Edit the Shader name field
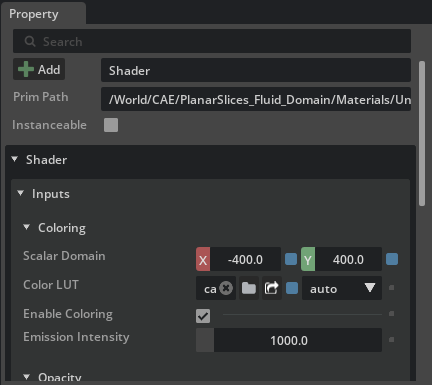Image resolution: width=432 pixels, height=385 pixels. 256,70
